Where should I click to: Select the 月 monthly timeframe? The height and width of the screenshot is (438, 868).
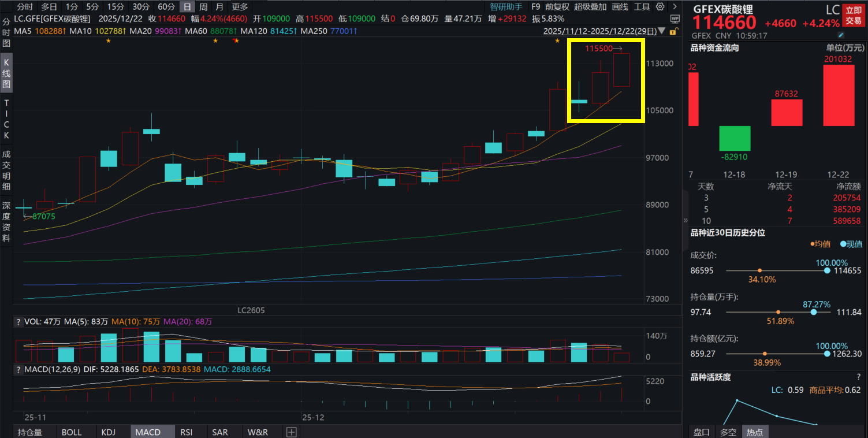(x=219, y=7)
